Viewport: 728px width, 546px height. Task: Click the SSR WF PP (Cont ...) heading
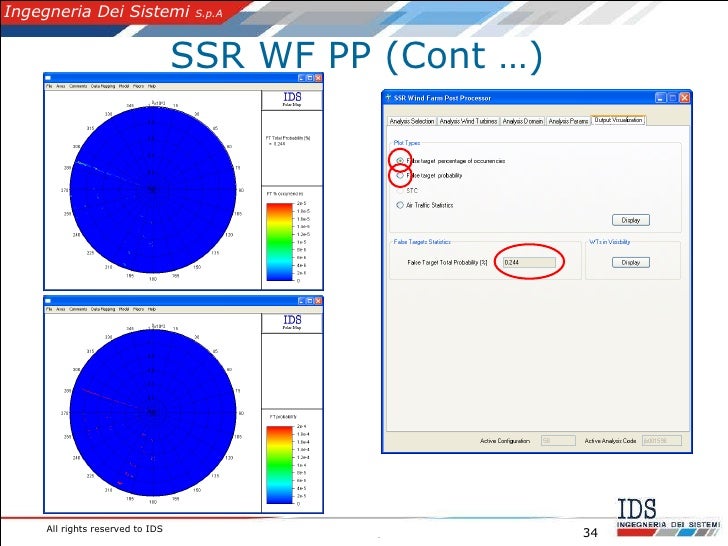pyautogui.click(x=357, y=56)
